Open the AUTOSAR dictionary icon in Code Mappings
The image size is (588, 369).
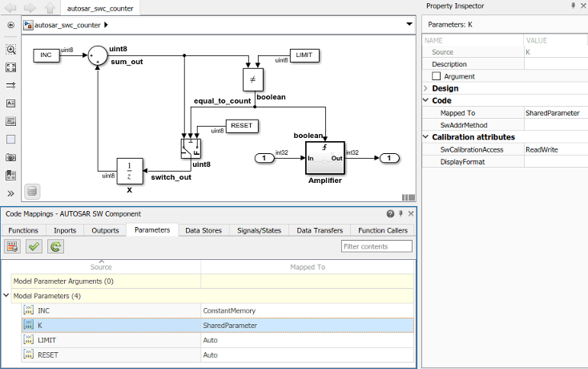click(x=13, y=247)
